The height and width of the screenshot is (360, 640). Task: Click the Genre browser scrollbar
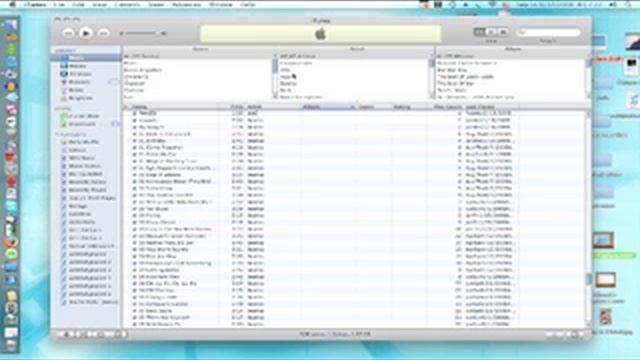point(275,76)
